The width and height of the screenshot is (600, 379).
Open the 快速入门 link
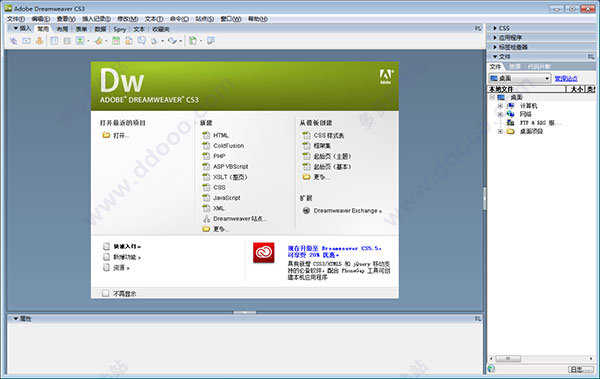coord(127,246)
